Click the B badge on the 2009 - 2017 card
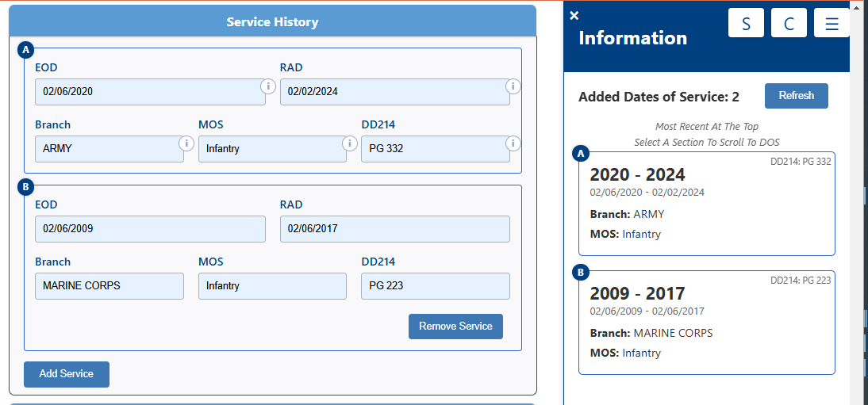The height and width of the screenshot is (405, 868). pos(581,273)
